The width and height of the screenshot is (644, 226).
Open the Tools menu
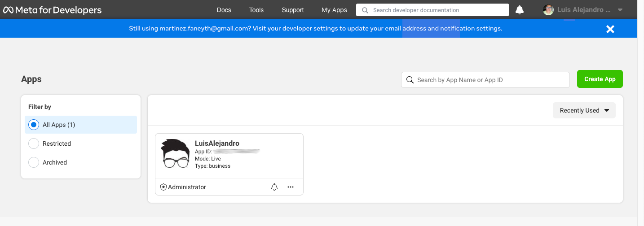pos(256,10)
